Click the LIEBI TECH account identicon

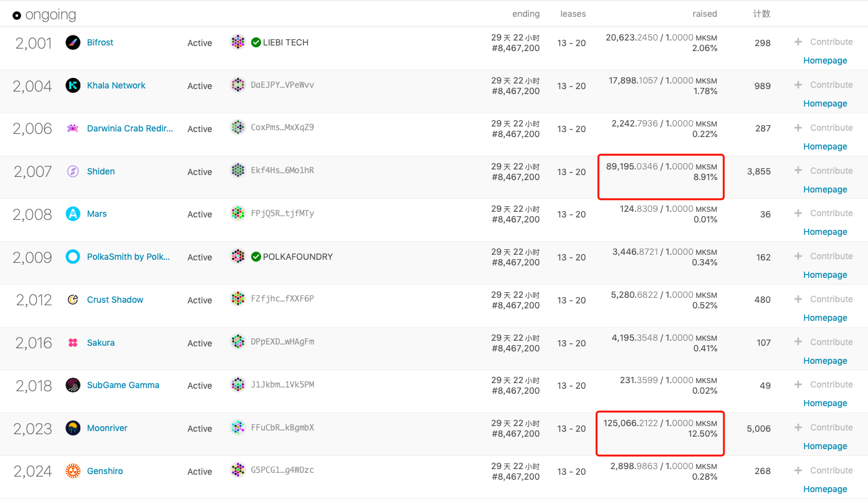238,42
